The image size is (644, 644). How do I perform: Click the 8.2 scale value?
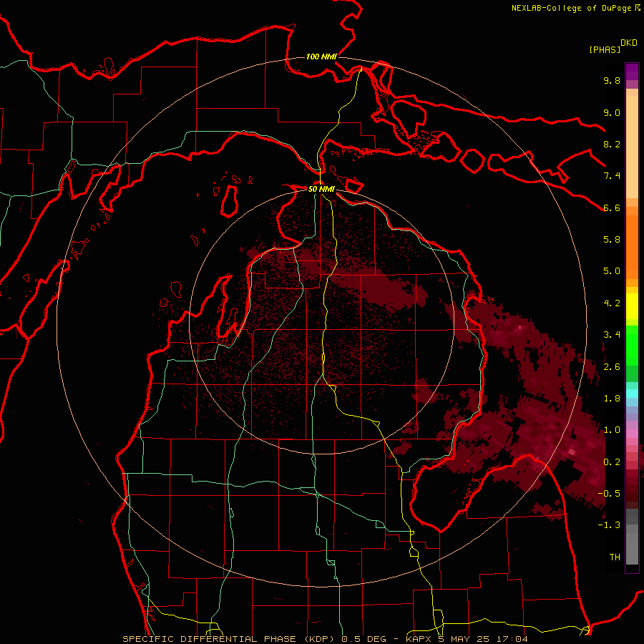pos(612,144)
